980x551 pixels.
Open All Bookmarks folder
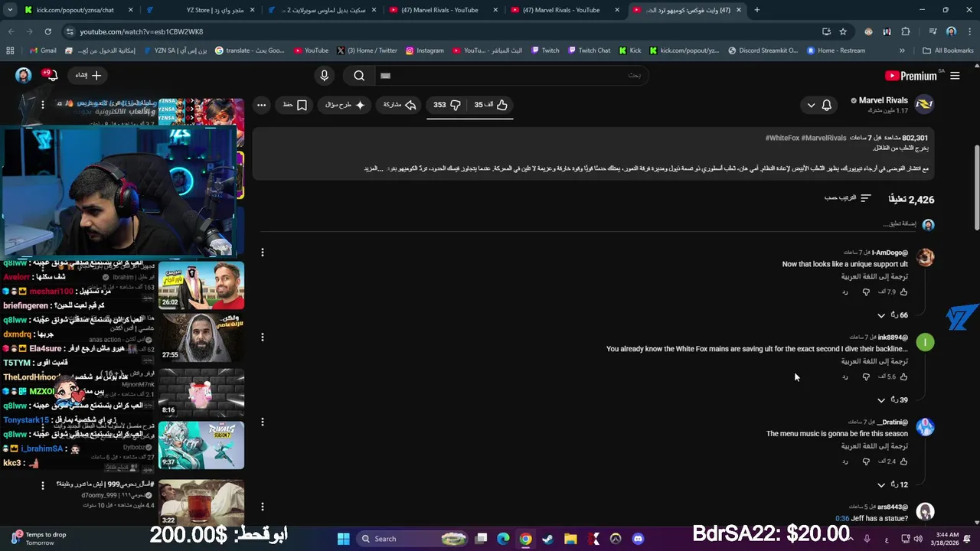tap(948, 51)
